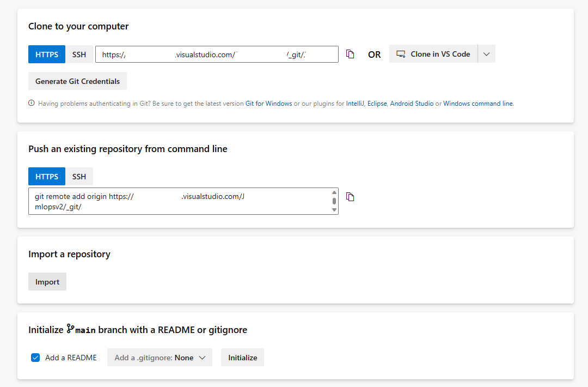588x387 pixels.
Task: Switch to SSH in clone section
Action: click(x=79, y=54)
